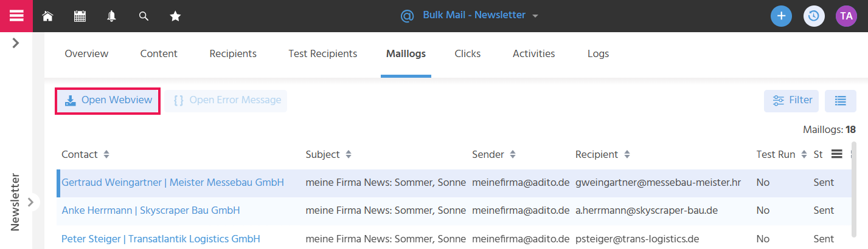Screen dimensions: 868x249
Task: Open Gertraud Weingartner contact link
Action: pyautogui.click(x=173, y=182)
